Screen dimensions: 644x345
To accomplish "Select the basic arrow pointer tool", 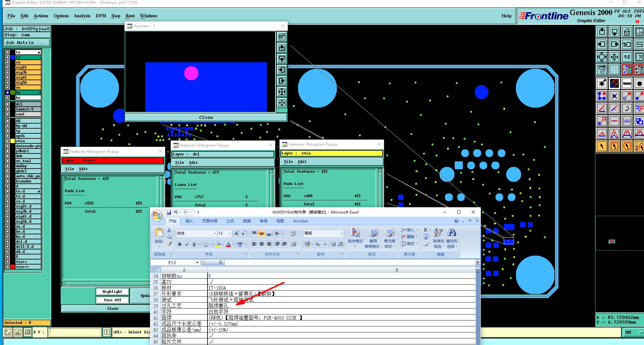I will [x=602, y=146].
